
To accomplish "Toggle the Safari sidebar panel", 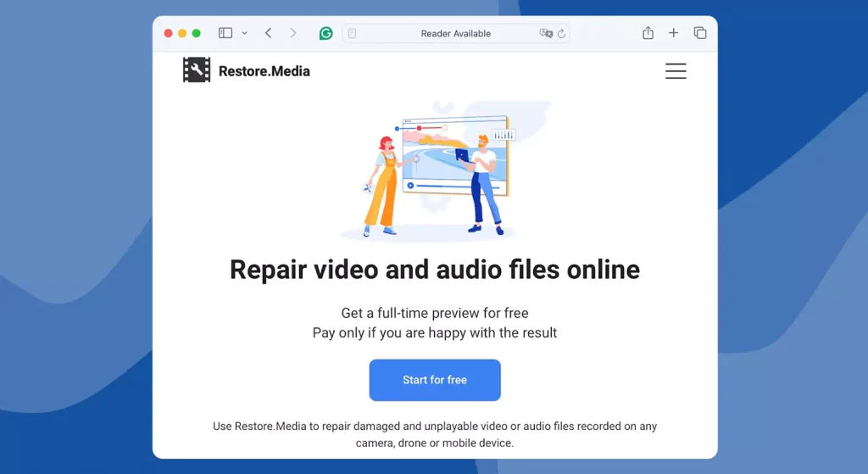I will pyautogui.click(x=225, y=33).
